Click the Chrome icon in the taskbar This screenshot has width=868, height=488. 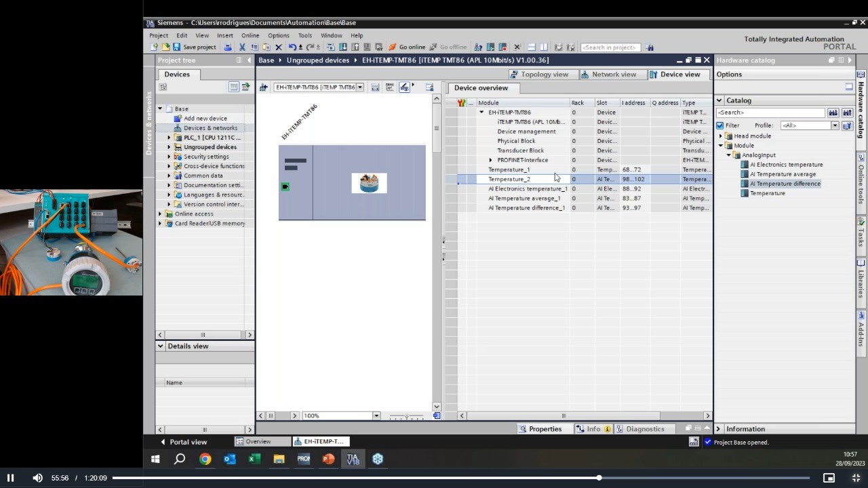(x=205, y=459)
